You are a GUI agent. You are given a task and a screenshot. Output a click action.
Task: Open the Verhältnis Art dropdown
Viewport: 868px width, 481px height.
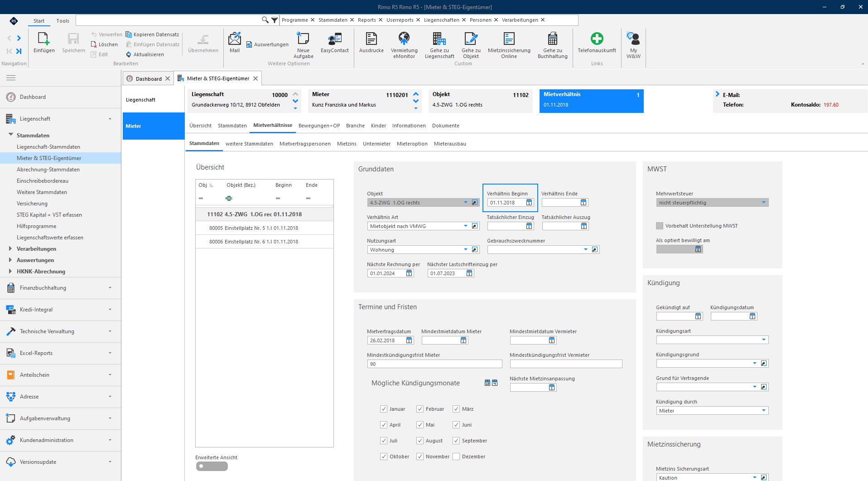465,226
